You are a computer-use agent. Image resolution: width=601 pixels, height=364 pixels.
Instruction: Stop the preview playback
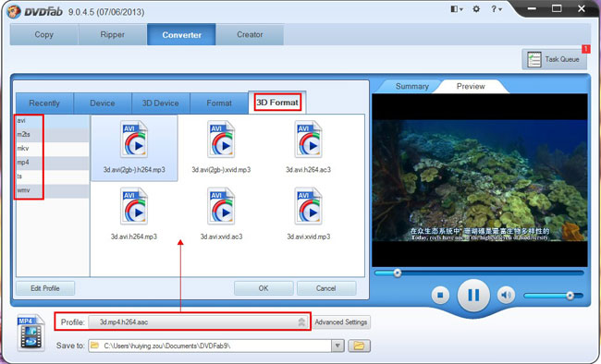tap(440, 296)
